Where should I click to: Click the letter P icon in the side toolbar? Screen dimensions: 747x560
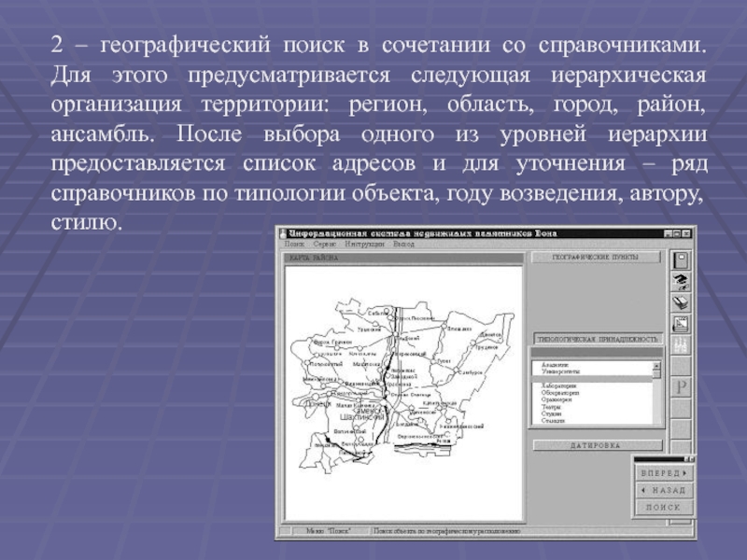[682, 386]
